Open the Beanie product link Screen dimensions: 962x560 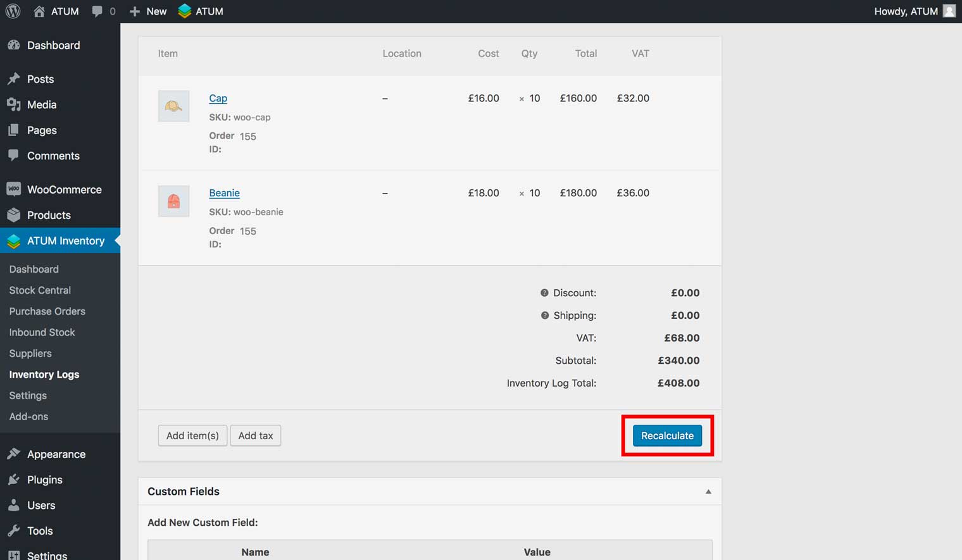point(224,193)
